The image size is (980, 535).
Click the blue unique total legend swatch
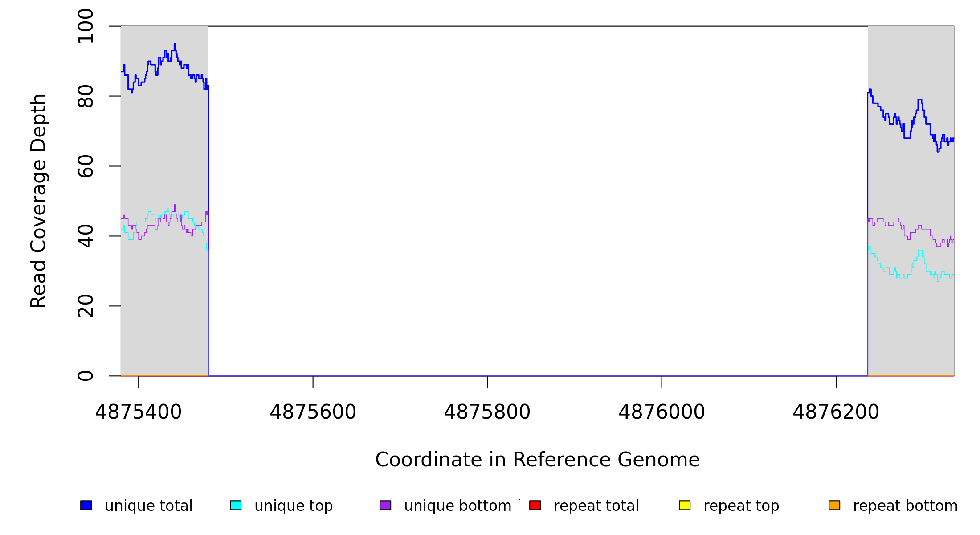[86, 505]
